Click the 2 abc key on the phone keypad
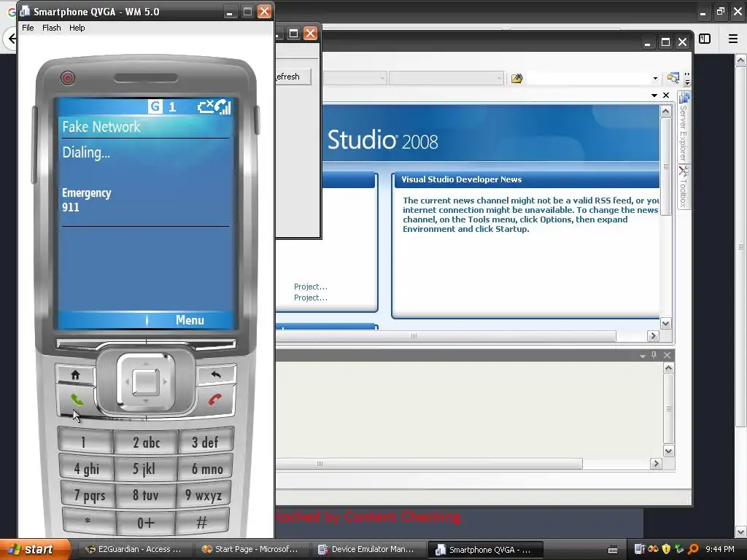The width and height of the screenshot is (747, 560). click(146, 443)
